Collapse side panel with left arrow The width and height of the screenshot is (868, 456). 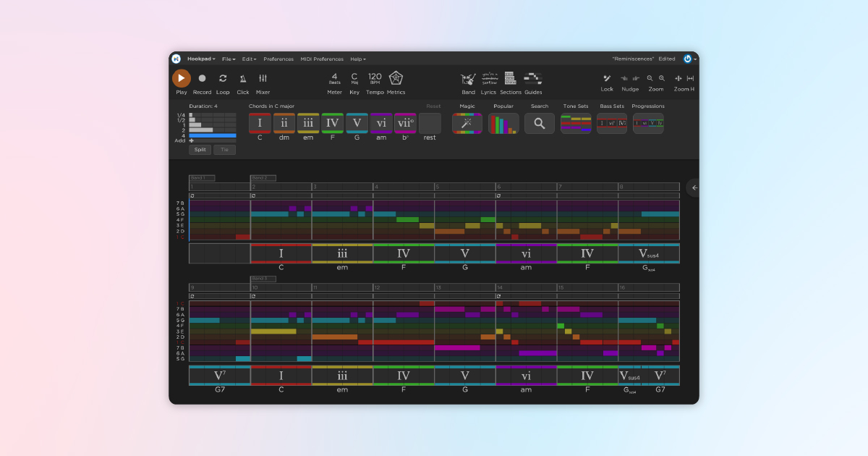click(694, 187)
